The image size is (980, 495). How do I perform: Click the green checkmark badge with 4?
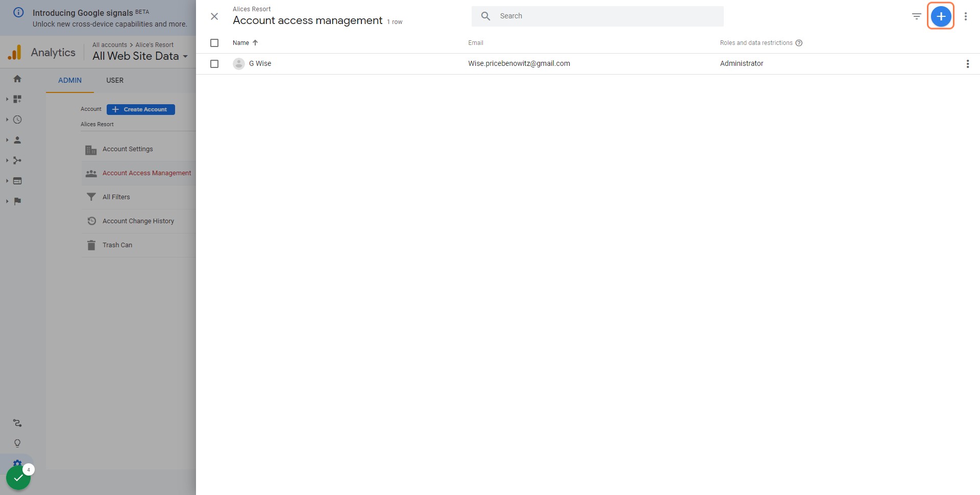(x=19, y=477)
